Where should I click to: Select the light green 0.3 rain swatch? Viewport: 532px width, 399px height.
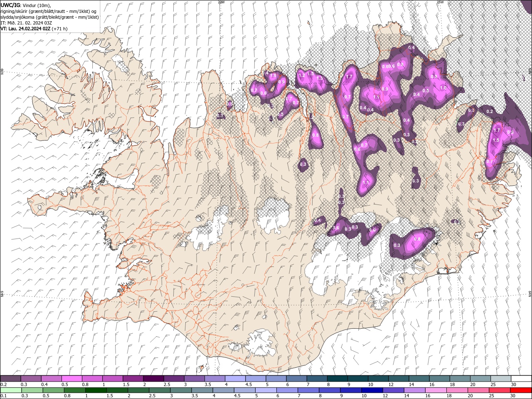click(x=32, y=390)
